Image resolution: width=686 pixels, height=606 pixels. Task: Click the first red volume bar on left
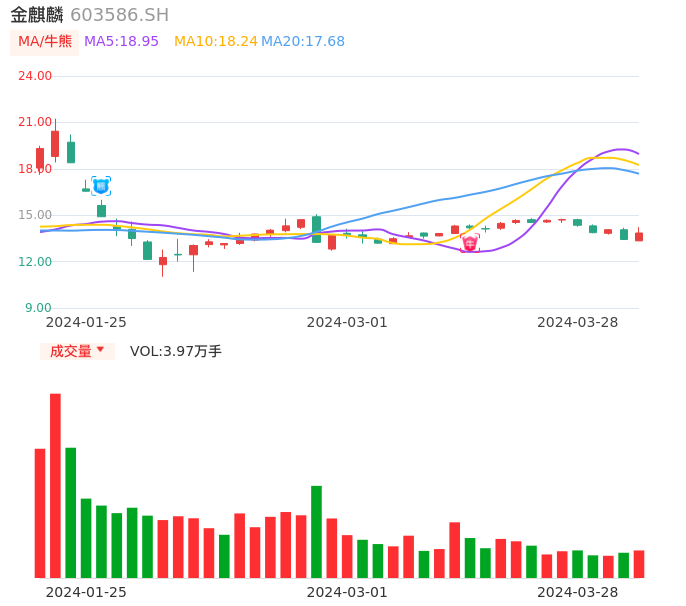tap(40, 512)
